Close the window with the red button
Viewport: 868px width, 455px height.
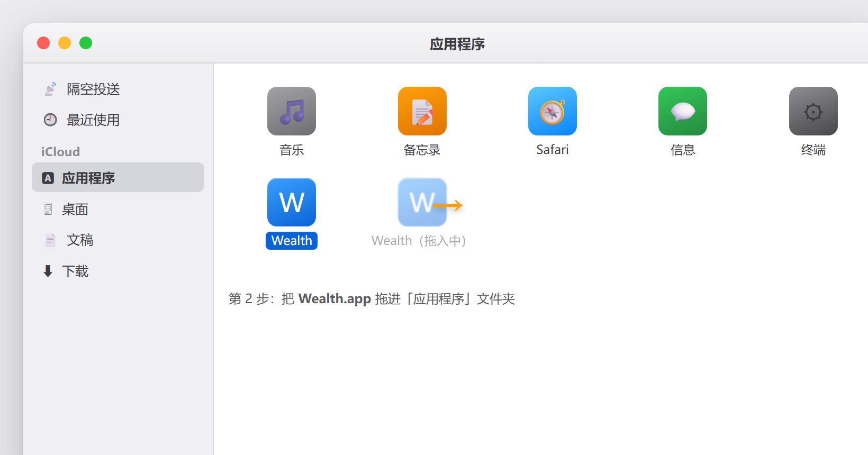43,43
